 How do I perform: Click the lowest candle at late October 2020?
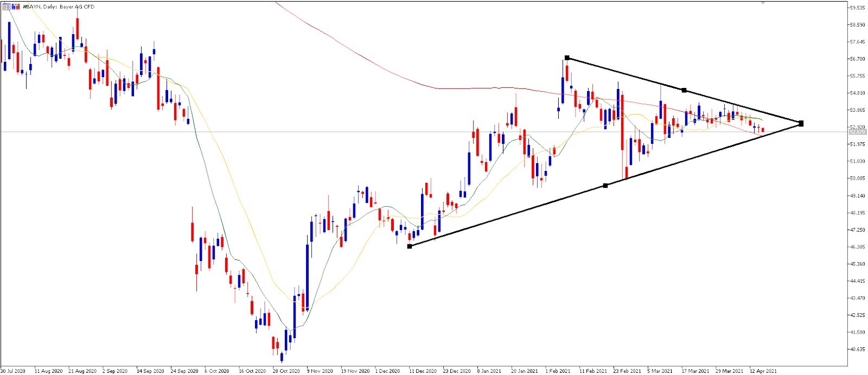pos(282,356)
